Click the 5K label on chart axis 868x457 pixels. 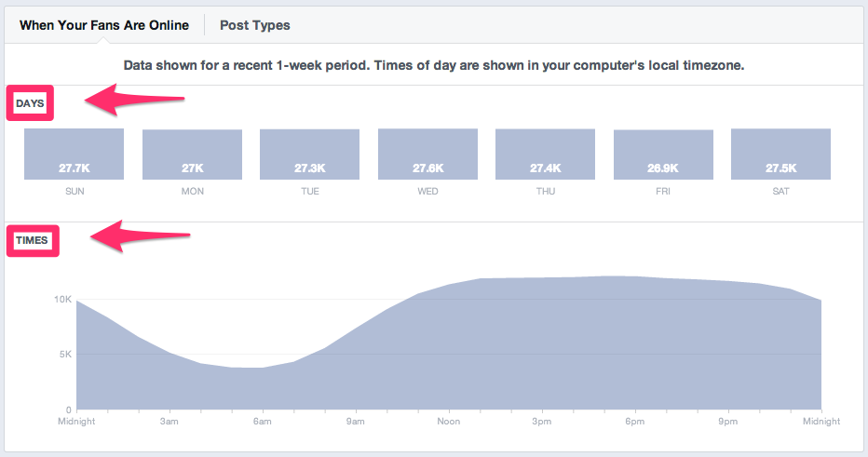[x=64, y=355]
